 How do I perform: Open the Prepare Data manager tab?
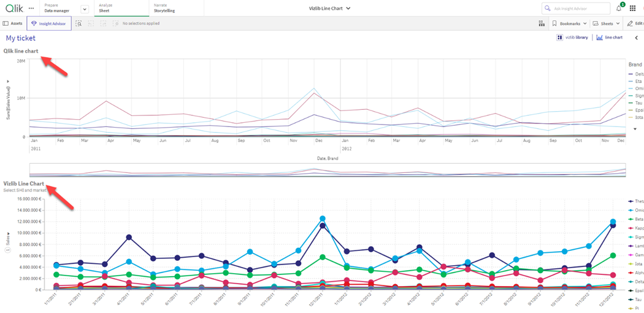(57, 8)
